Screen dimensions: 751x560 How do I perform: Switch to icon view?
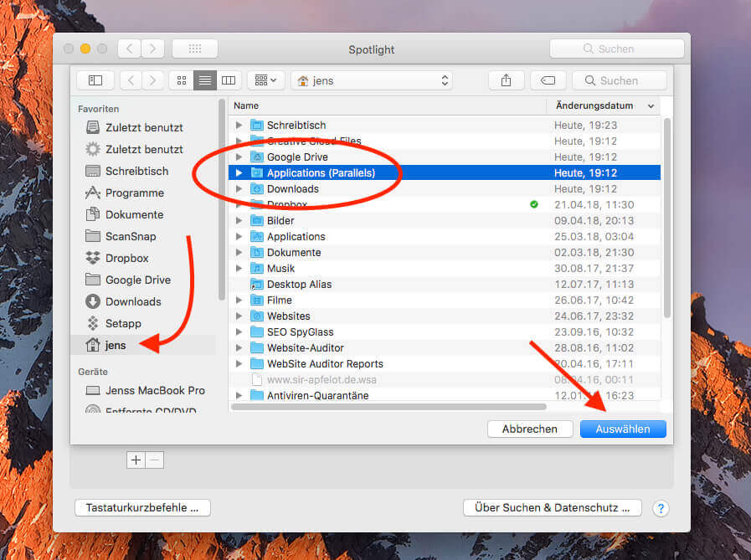pos(182,80)
